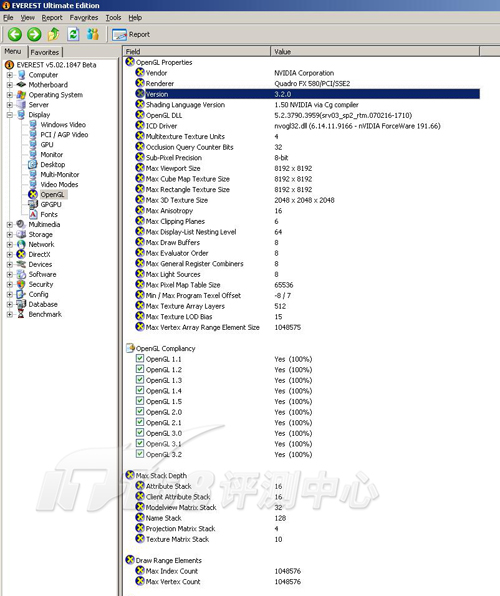Open the Favorites menu in menu bar
This screenshot has width=500, height=596.
pos(84,17)
